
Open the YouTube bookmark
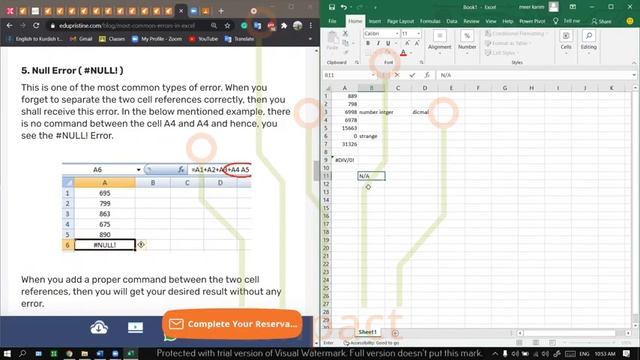click(203, 39)
